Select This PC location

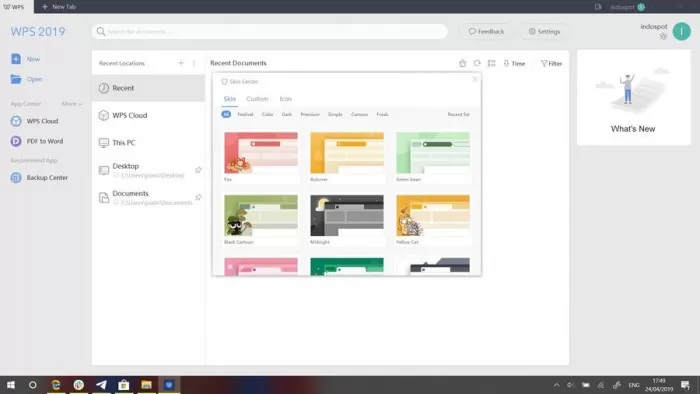(x=148, y=143)
